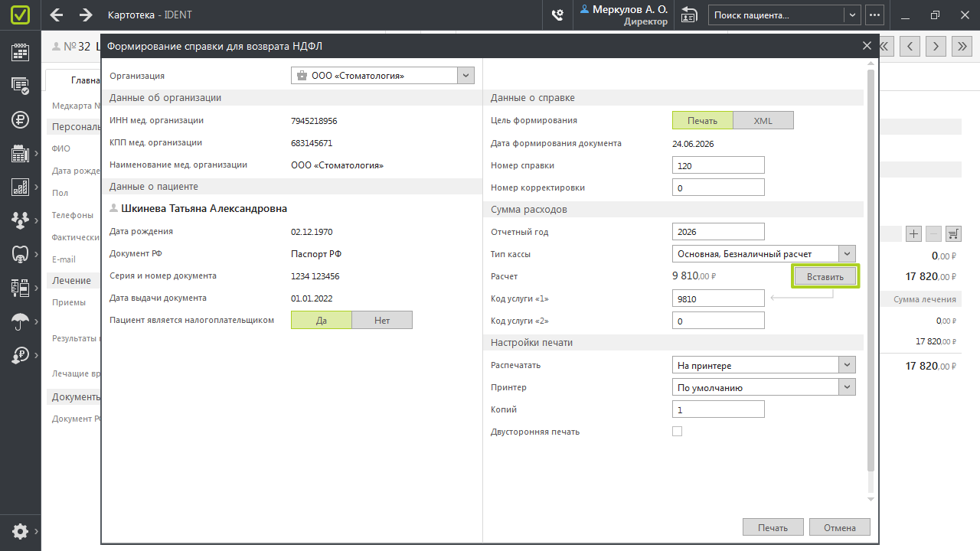Open the bar chart reports icon
The image size is (980, 551).
20,187
